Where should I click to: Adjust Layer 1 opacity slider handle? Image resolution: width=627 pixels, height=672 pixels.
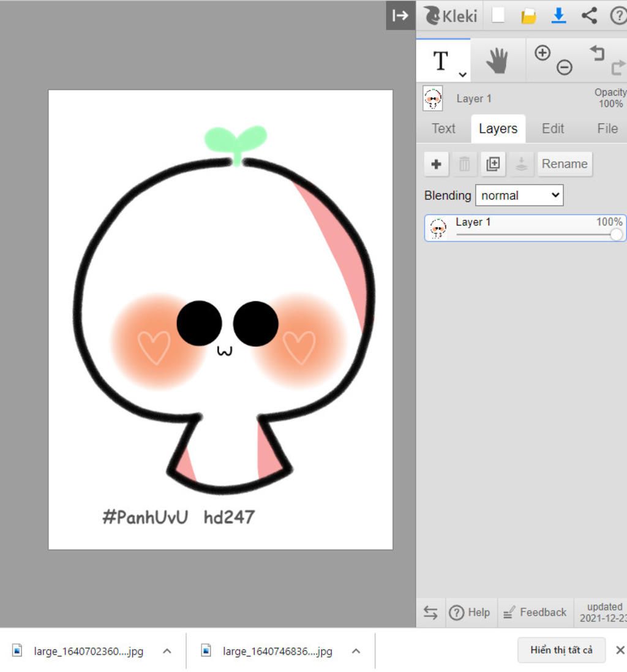coord(616,235)
